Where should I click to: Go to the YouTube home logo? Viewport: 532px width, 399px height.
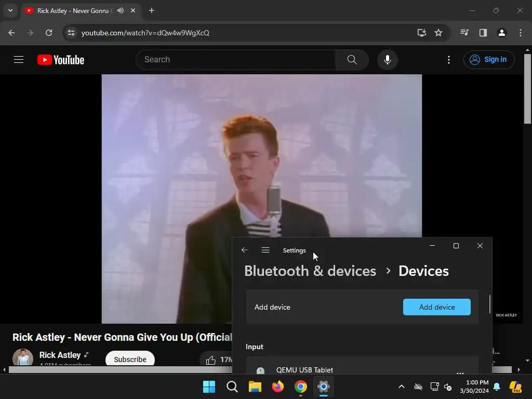61,60
